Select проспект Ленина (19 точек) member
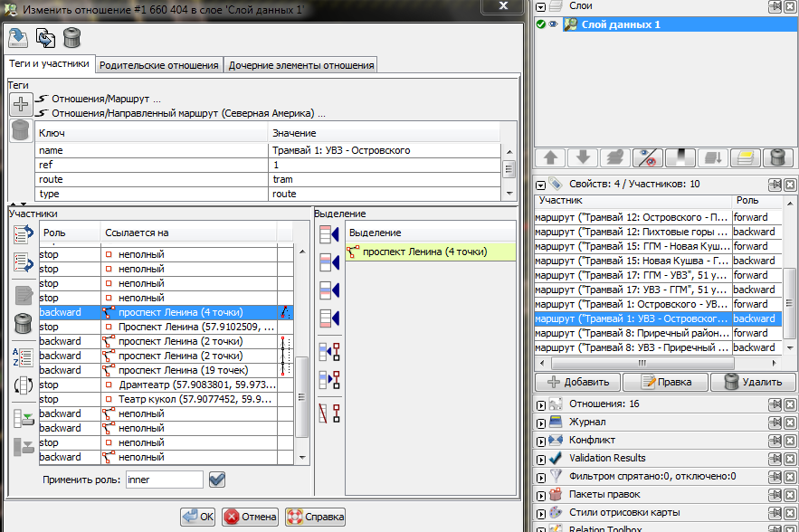The width and height of the screenshot is (799, 532). [166, 370]
